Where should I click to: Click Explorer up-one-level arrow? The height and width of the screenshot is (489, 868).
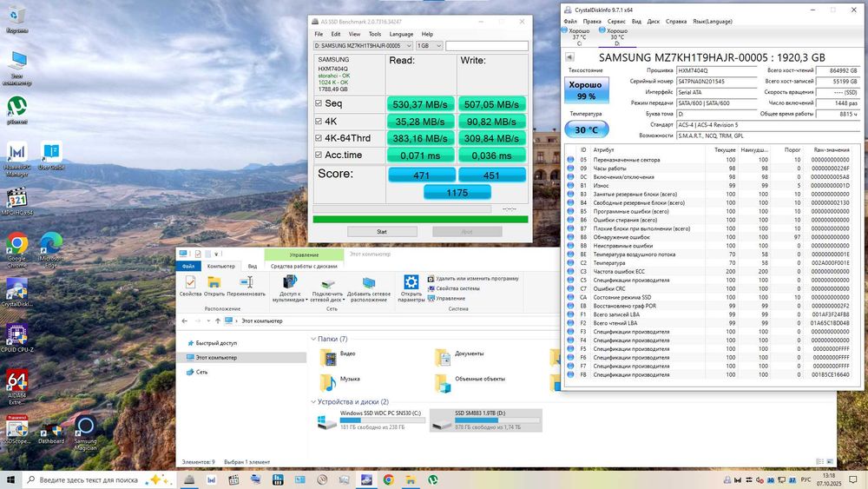pos(218,320)
